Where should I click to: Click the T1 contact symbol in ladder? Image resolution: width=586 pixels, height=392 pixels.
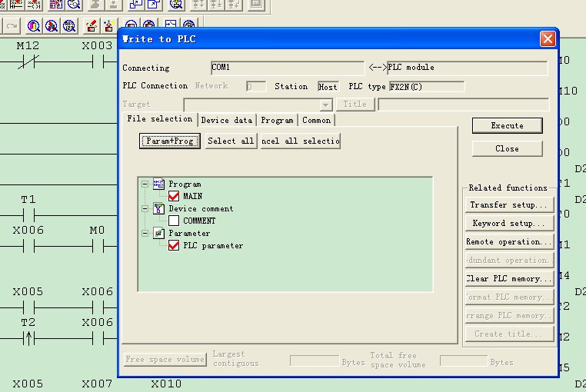pos(28,215)
